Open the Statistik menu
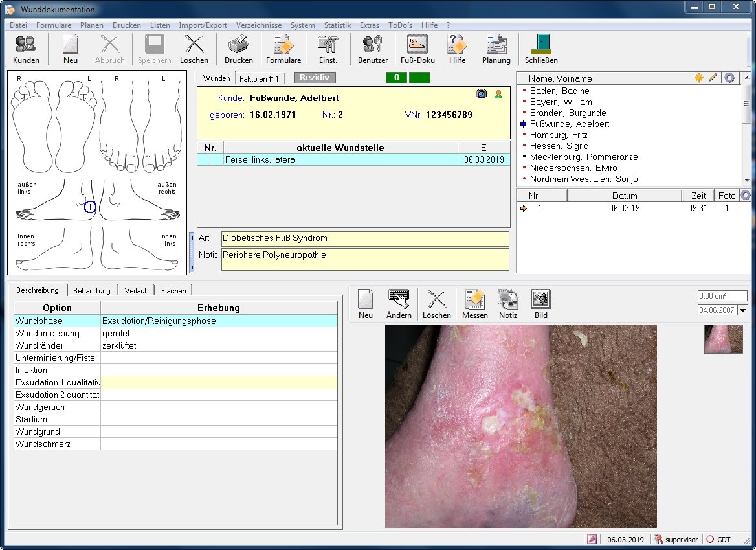This screenshot has height=550, width=756. click(x=337, y=25)
